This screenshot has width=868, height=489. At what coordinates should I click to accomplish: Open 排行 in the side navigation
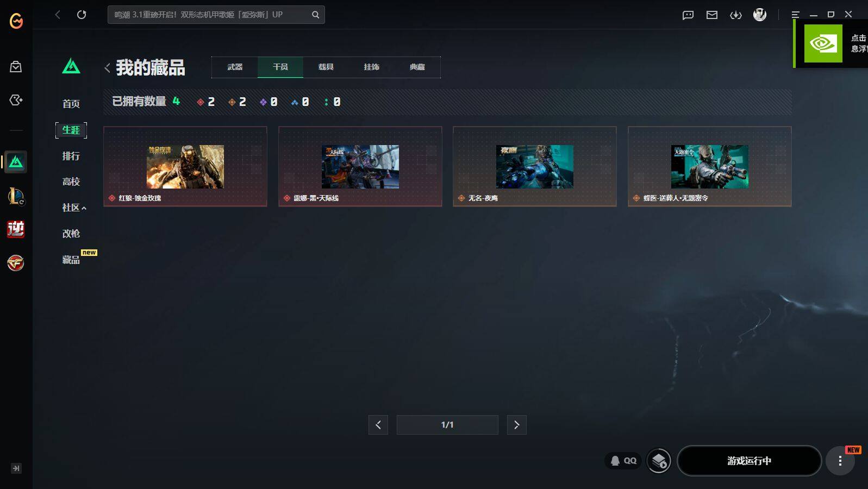pos(71,156)
